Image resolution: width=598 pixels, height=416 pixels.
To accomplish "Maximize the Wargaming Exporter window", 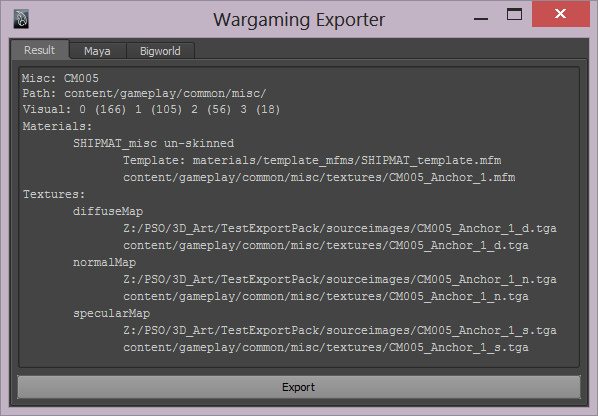I will (x=514, y=14).
